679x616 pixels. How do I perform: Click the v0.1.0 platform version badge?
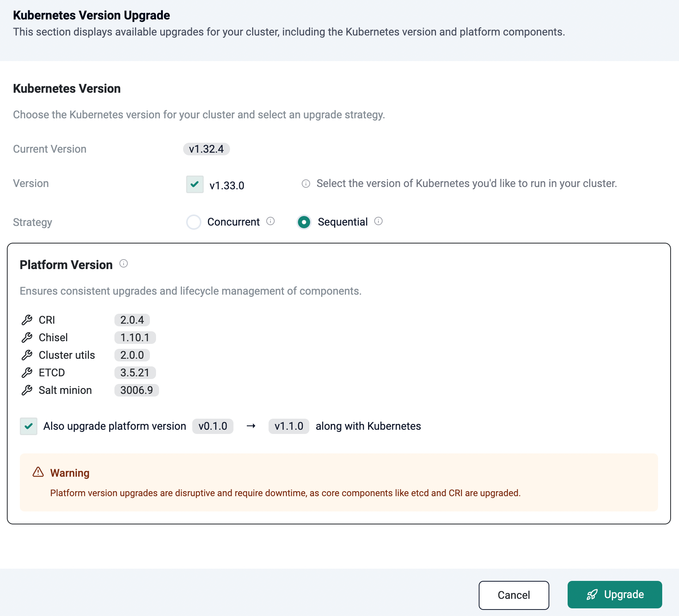(x=213, y=426)
